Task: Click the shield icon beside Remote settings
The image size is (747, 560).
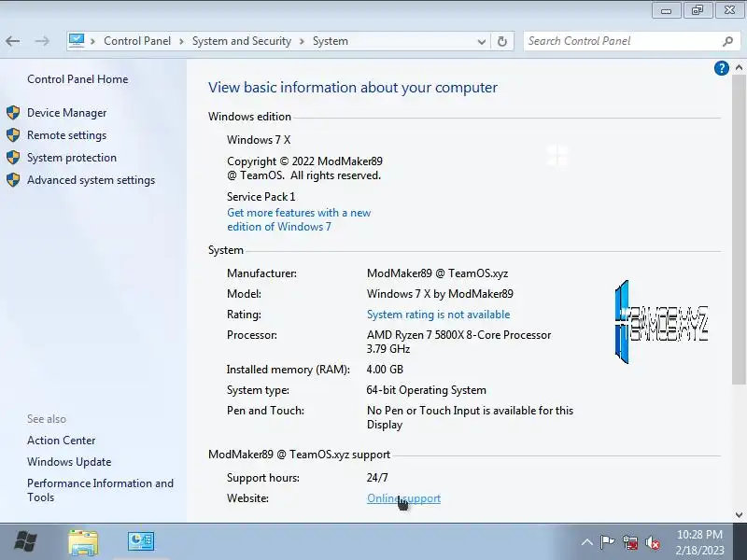Action: [13, 135]
